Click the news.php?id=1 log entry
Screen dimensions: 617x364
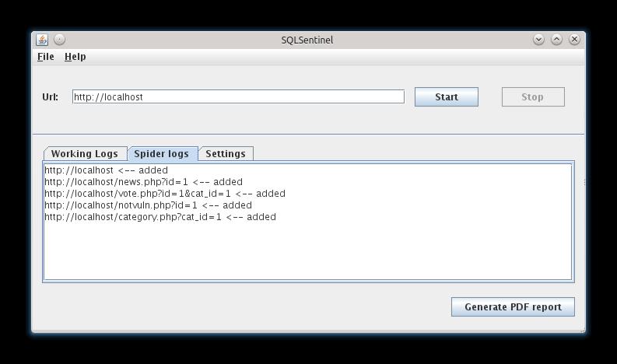tap(143, 182)
